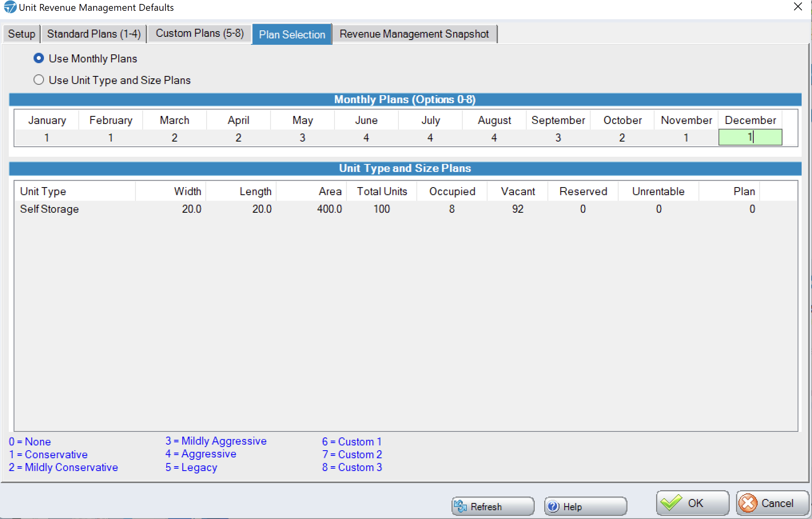Select Use Monthly Plans radio button
The height and width of the screenshot is (519, 812).
[x=39, y=58]
